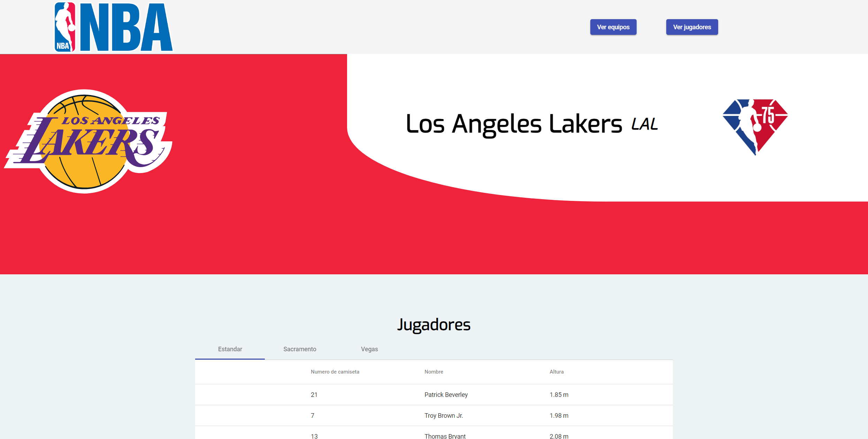This screenshot has width=868, height=439.
Task: Switch to the Estandar tab
Action: pyautogui.click(x=230, y=349)
